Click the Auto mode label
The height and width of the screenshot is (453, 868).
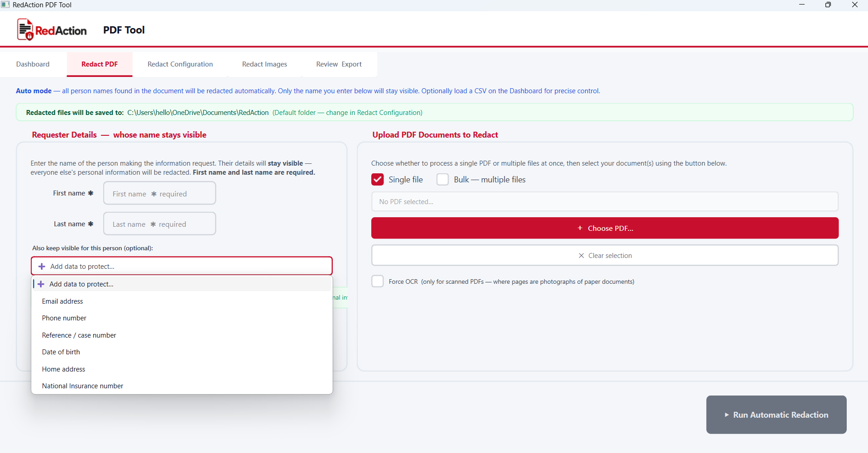(x=34, y=91)
